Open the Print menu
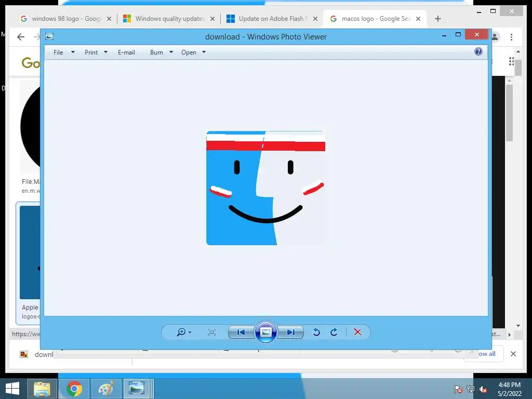532x399 pixels. coord(91,52)
